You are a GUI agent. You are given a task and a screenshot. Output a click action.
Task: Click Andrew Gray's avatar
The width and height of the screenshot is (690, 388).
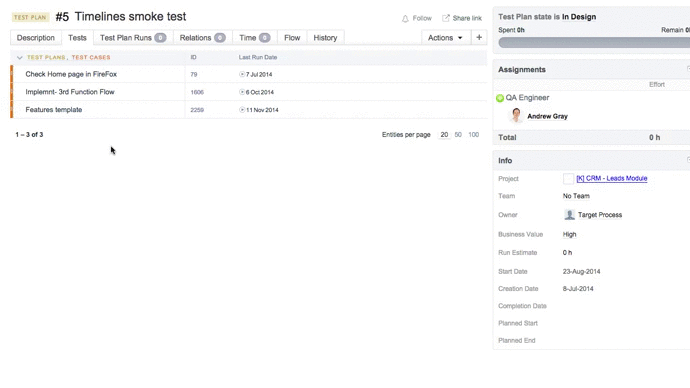[x=516, y=116]
